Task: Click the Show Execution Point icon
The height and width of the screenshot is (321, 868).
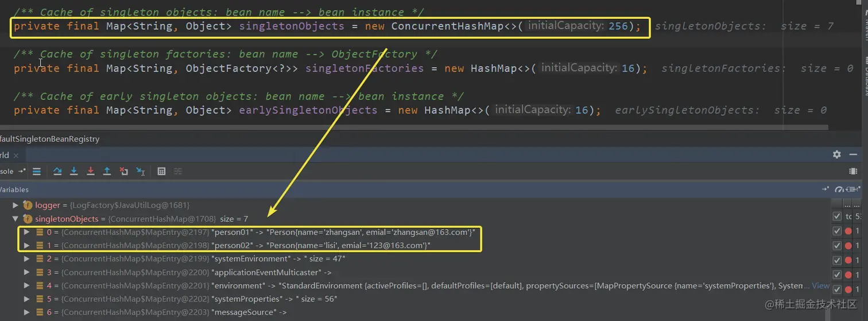Action: (x=37, y=171)
